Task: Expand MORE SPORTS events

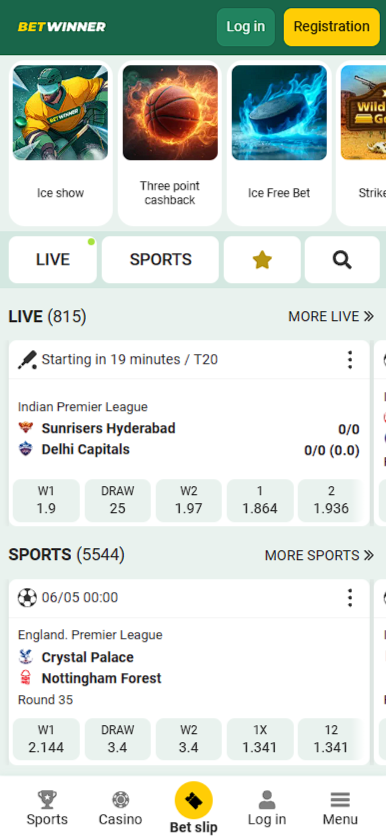Action: (319, 555)
